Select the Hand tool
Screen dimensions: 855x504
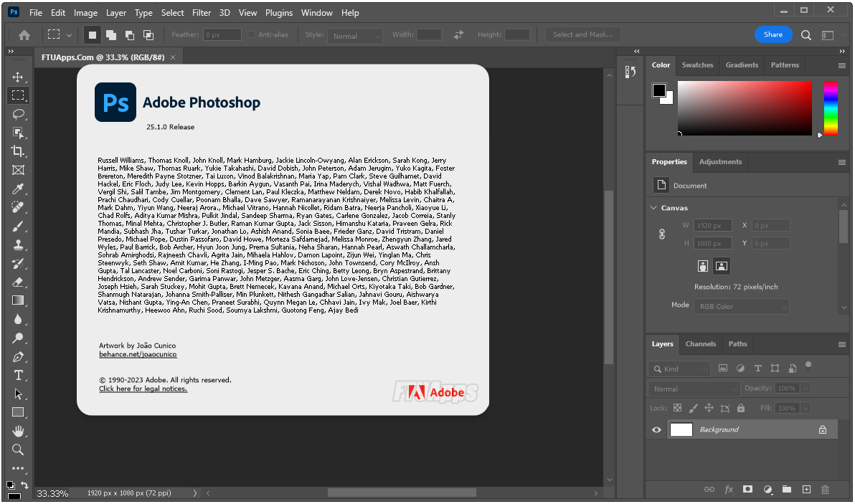click(18, 431)
